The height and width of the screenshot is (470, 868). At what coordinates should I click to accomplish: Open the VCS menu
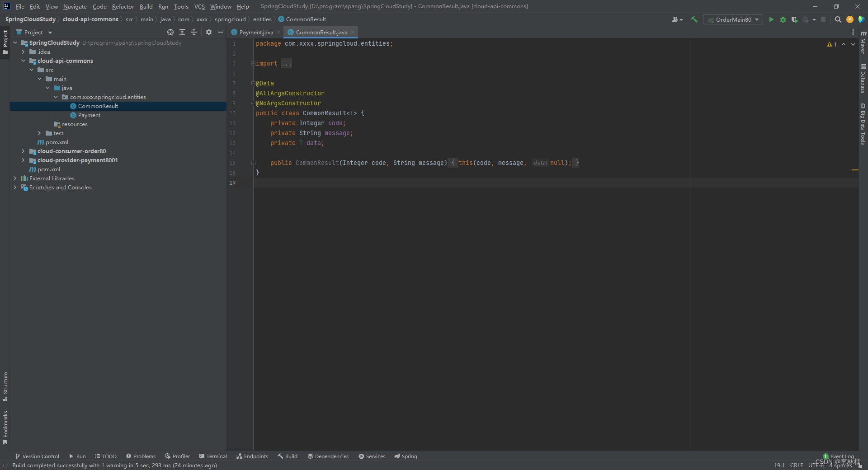click(199, 6)
